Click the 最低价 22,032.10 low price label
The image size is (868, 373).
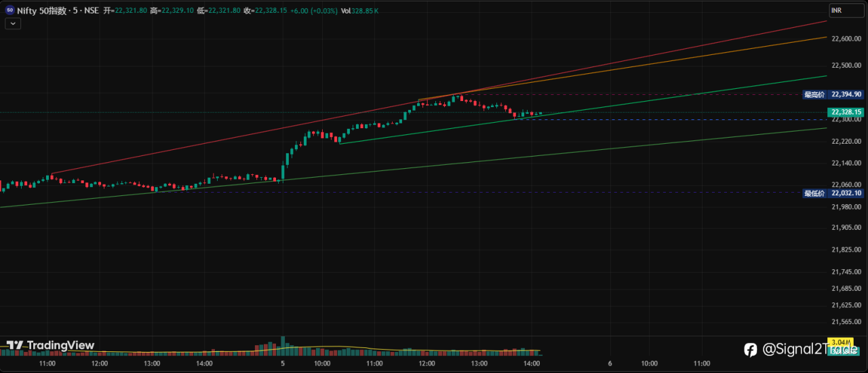coord(833,193)
